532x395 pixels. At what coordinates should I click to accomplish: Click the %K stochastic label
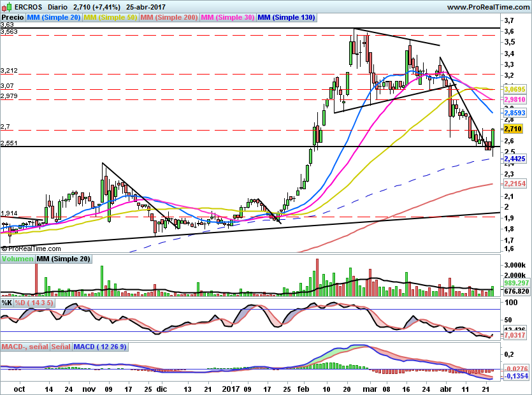click(x=6, y=303)
